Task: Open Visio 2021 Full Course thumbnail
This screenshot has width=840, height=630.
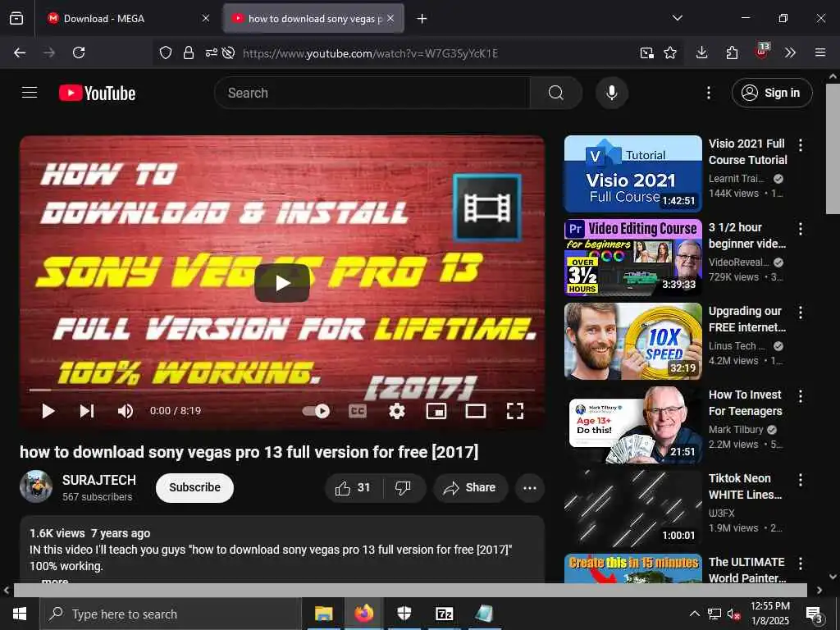Action: [633, 174]
